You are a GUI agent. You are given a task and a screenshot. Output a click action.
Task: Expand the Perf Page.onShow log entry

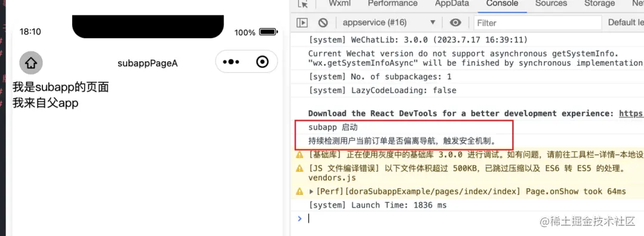pyautogui.click(x=311, y=192)
